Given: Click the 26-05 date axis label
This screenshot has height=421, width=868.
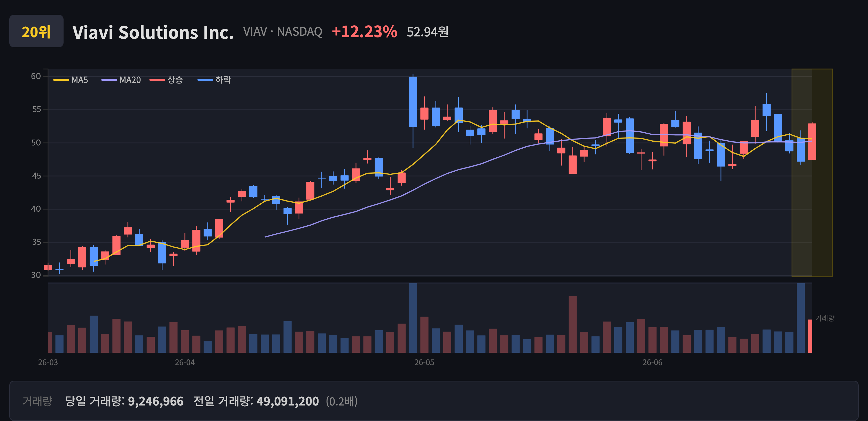Looking at the screenshot, I should [424, 362].
